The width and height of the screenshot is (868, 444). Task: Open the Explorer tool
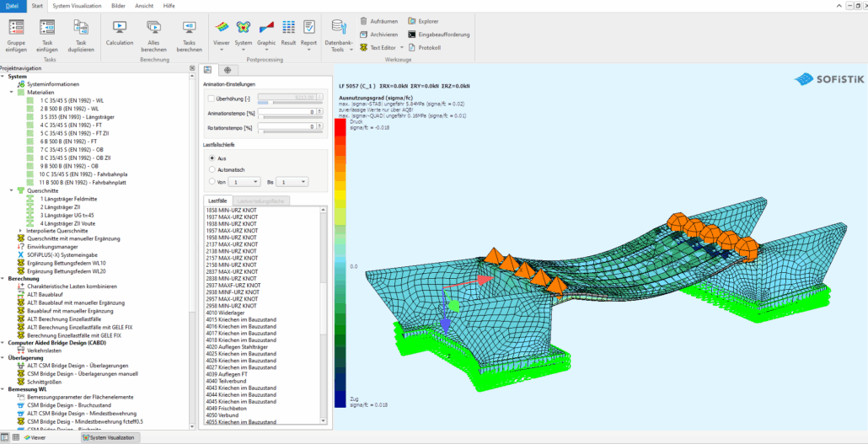click(x=424, y=21)
